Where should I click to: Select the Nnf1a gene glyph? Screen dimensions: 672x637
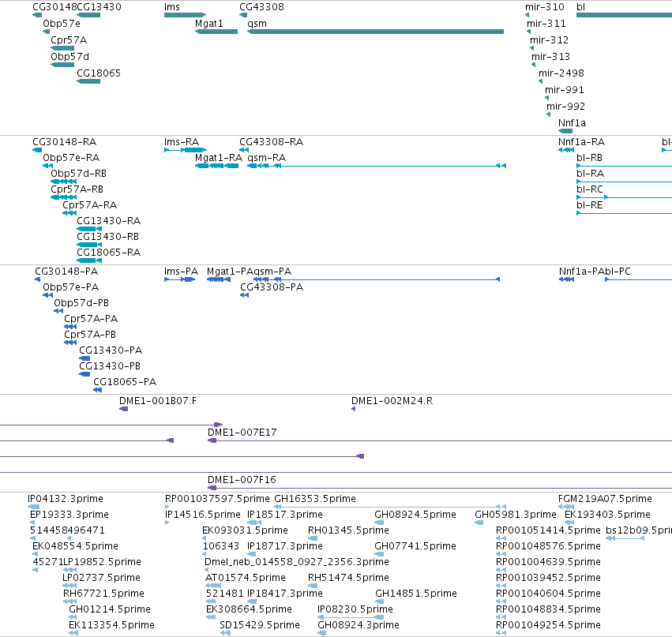(x=565, y=131)
